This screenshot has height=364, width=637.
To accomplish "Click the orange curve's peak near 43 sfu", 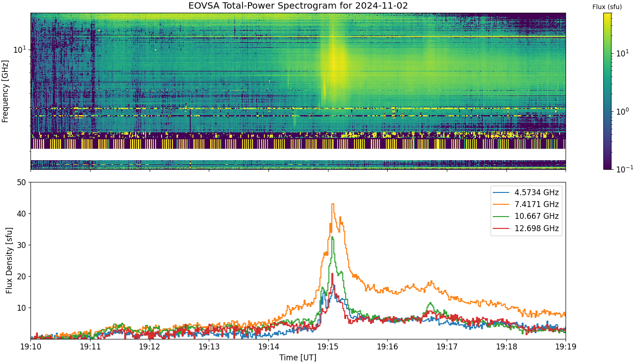I will point(333,204).
